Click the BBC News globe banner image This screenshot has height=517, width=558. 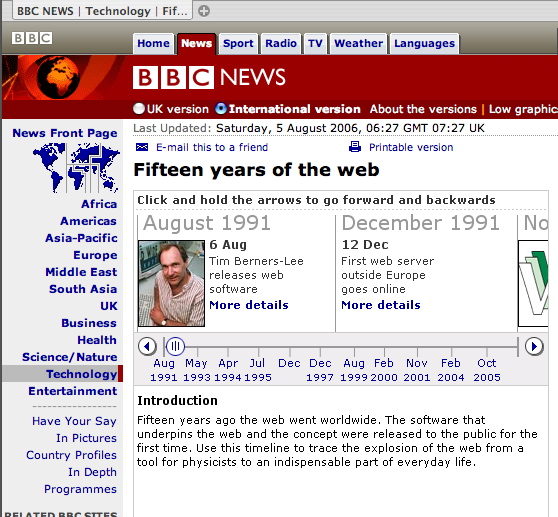pyautogui.click(x=63, y=78)
